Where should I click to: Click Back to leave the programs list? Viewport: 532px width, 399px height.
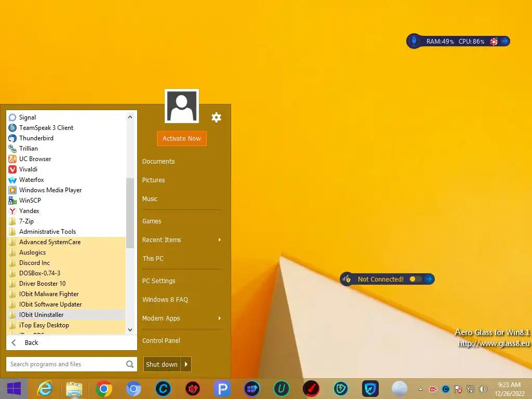(x=72, y=343)
